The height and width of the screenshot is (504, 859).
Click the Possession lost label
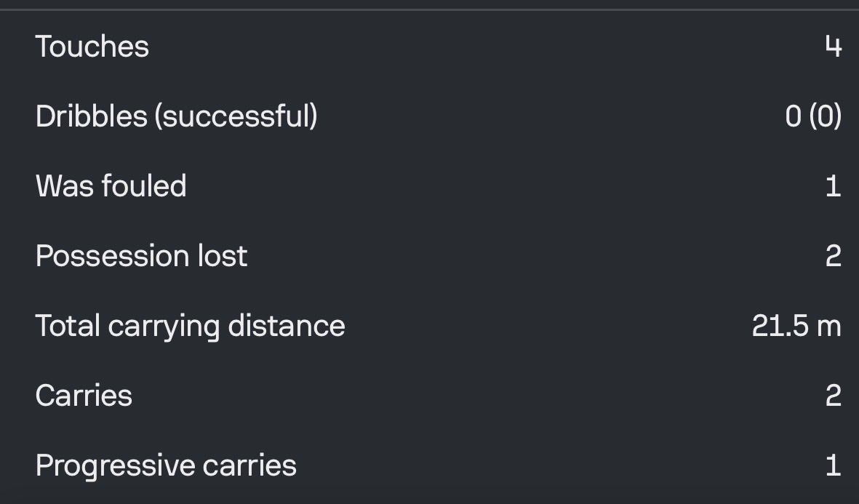pyautogui.click(x=141, y=256)
